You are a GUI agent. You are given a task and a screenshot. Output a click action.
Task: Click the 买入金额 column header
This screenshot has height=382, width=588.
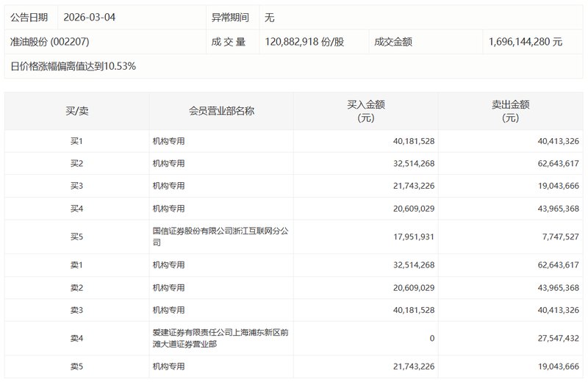[x=365, y=111]
